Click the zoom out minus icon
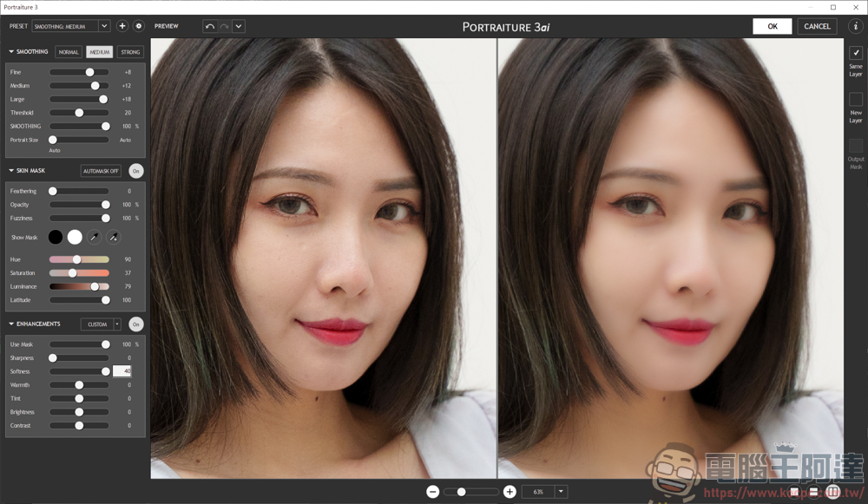 point(432,492)
